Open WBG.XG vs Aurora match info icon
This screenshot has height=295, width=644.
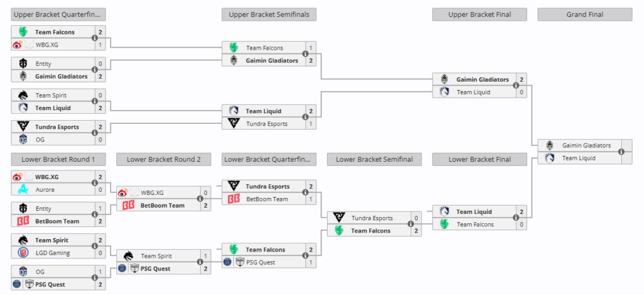[x=95, y=183]
